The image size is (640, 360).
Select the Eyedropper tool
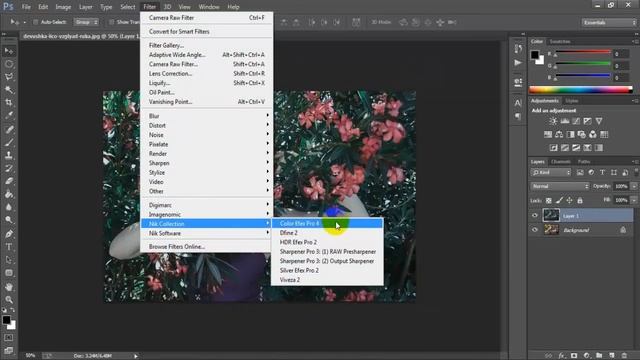(x=9, y=115)
